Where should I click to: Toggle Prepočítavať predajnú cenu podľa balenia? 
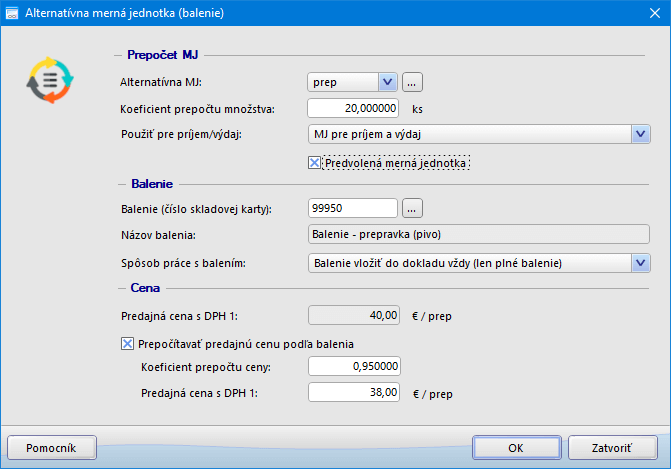point(127,343)
